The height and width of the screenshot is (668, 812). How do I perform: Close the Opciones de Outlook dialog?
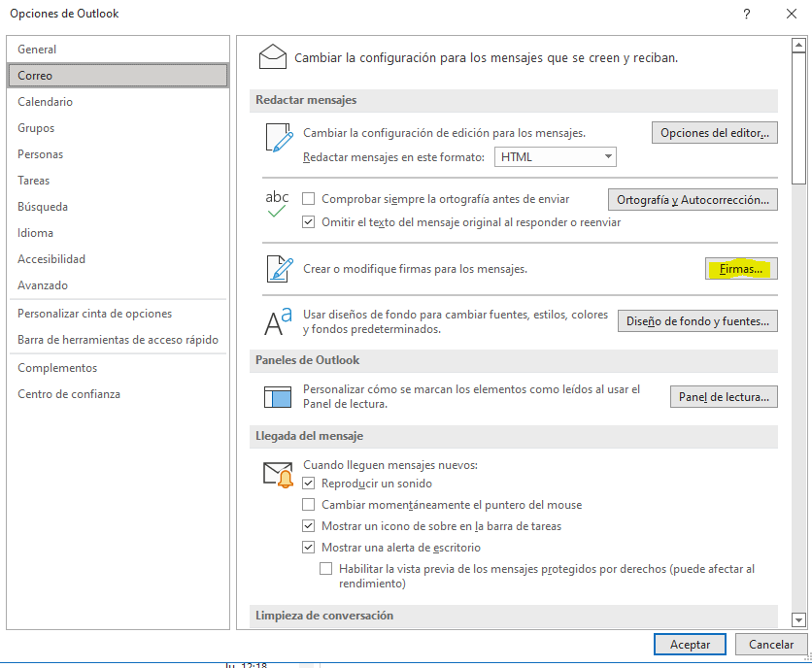(x=792, y=14)
